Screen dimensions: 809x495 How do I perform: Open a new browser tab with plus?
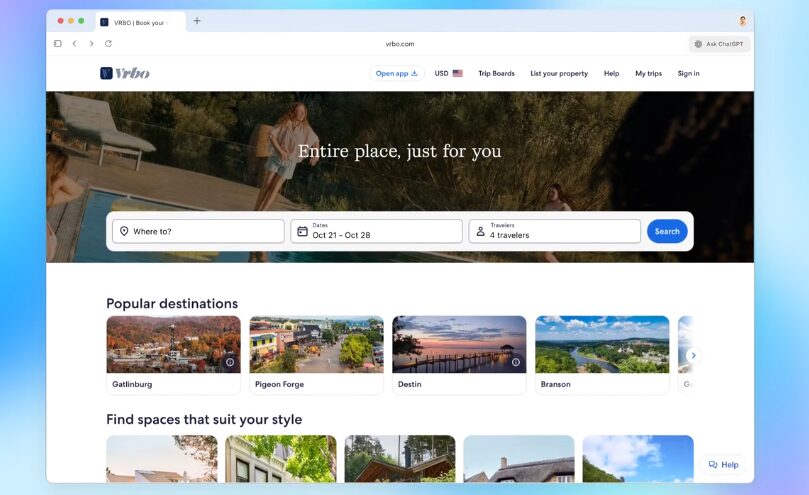(x=197, y=21)
